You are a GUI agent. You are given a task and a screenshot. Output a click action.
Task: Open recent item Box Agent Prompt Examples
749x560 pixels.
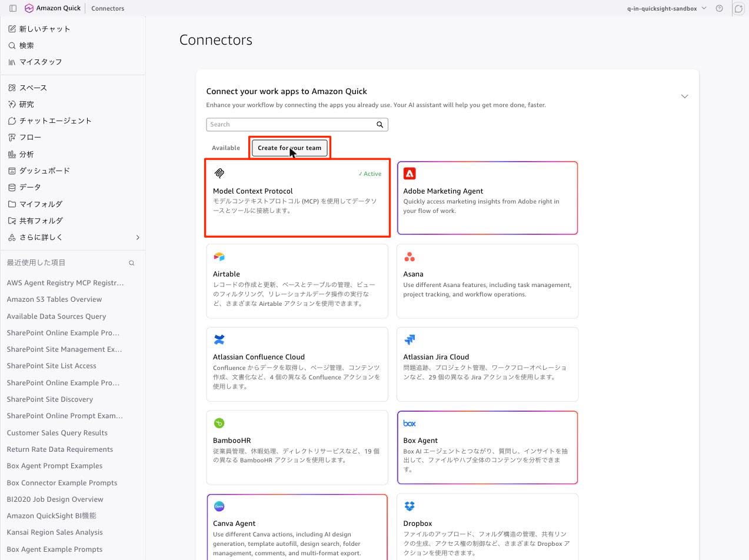pyautogui.click(x=55, y=466)
